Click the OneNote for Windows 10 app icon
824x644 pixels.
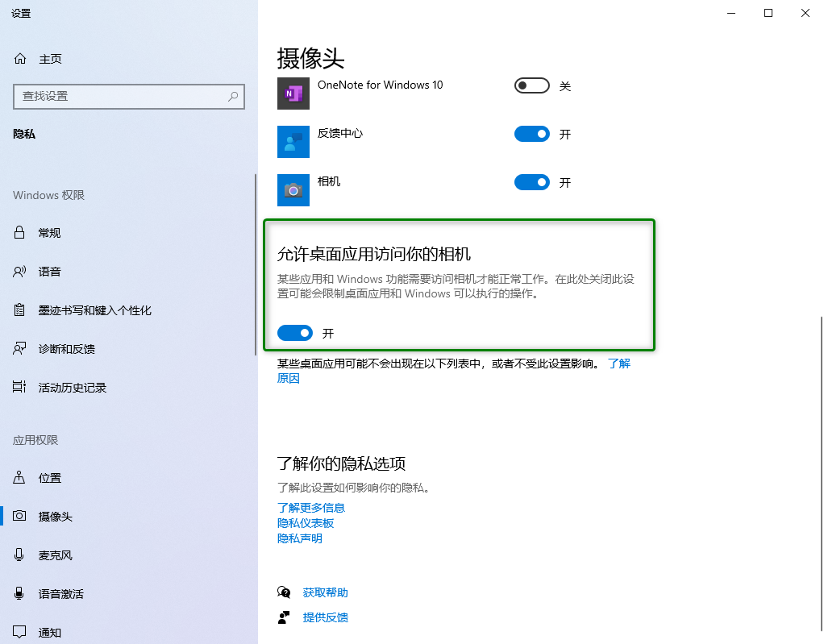point(293,93)
